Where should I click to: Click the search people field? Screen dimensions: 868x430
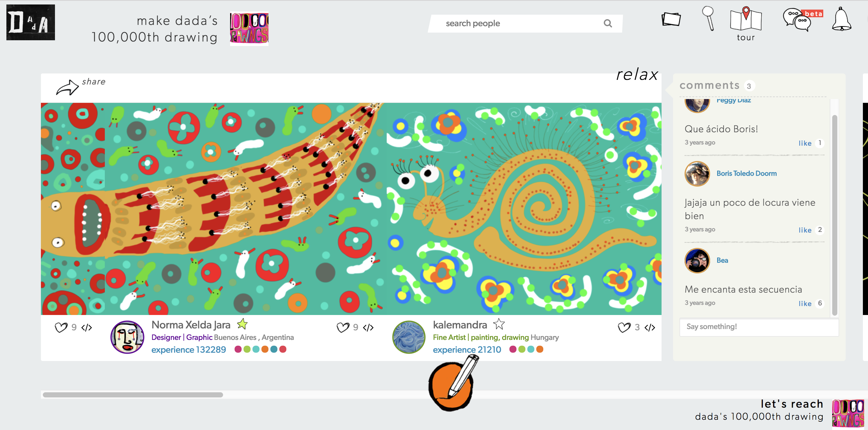click(x=525, y=23)
